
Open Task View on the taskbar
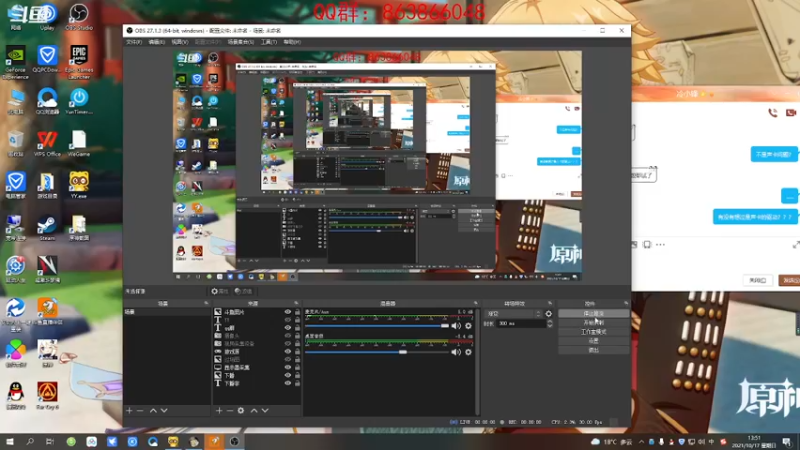(x=50, y=441)
